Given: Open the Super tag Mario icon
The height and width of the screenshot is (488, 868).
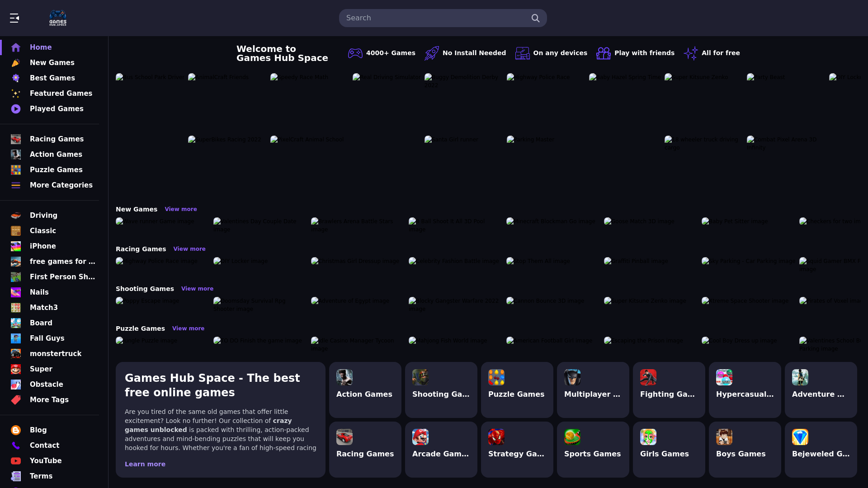Looking at the screenshot, I should click(16, 369).
